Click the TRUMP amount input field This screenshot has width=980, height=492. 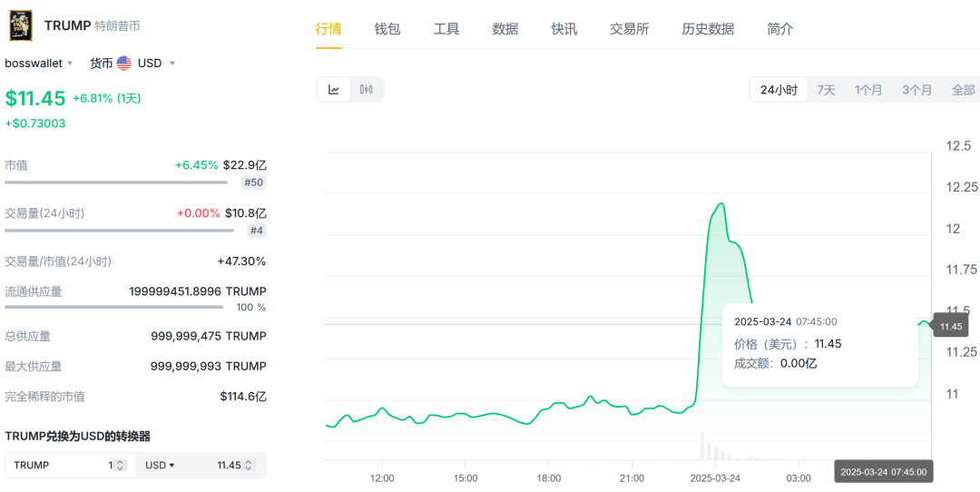click(x=71, y=465)
